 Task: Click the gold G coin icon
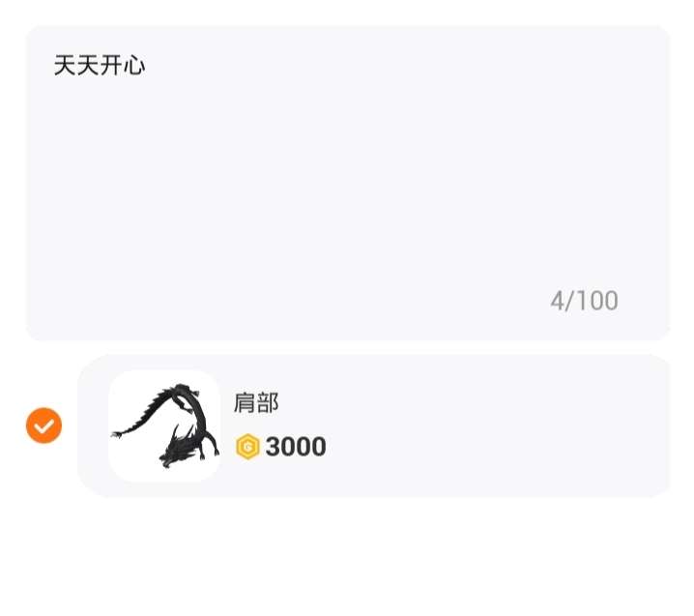click(247, 447)
